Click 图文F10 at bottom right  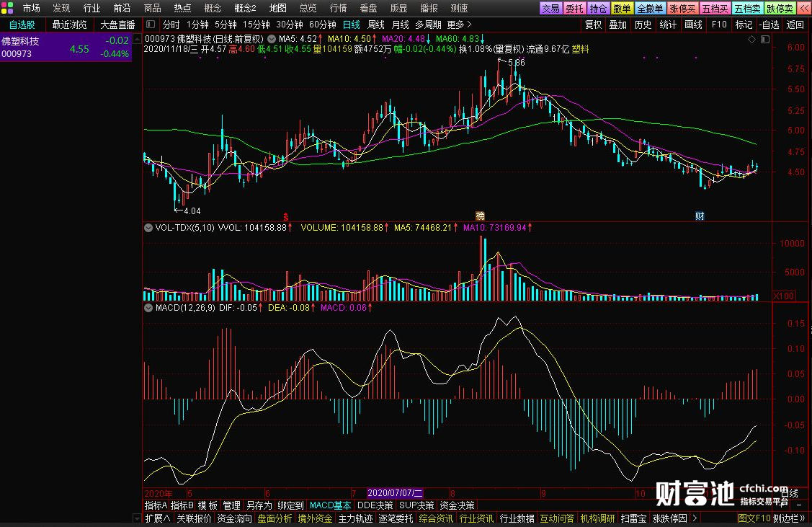pyautogui.click(x=754, y=518)
